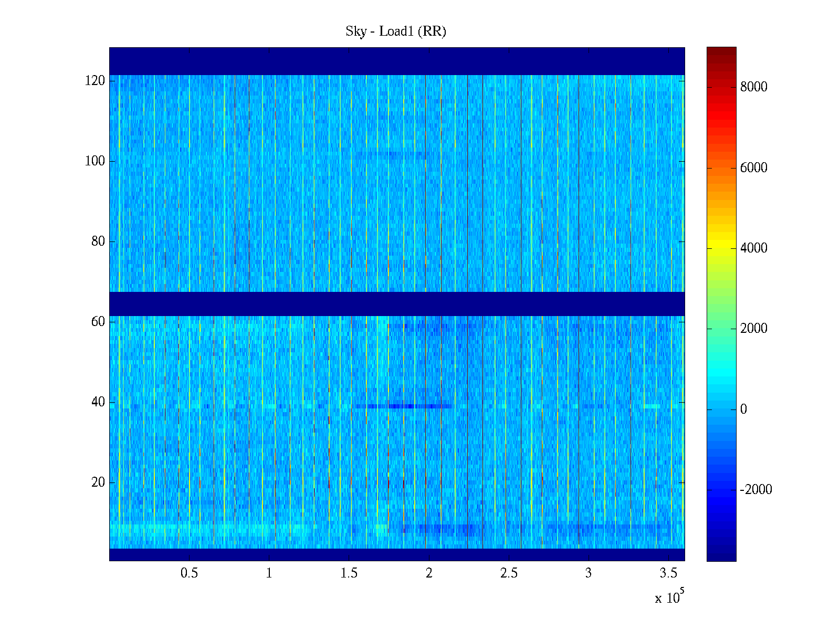The width and height of the screenshot is (840, 630).
Task: Click the dark blue strip at heatmap bottom
Action: pos(397,554)
